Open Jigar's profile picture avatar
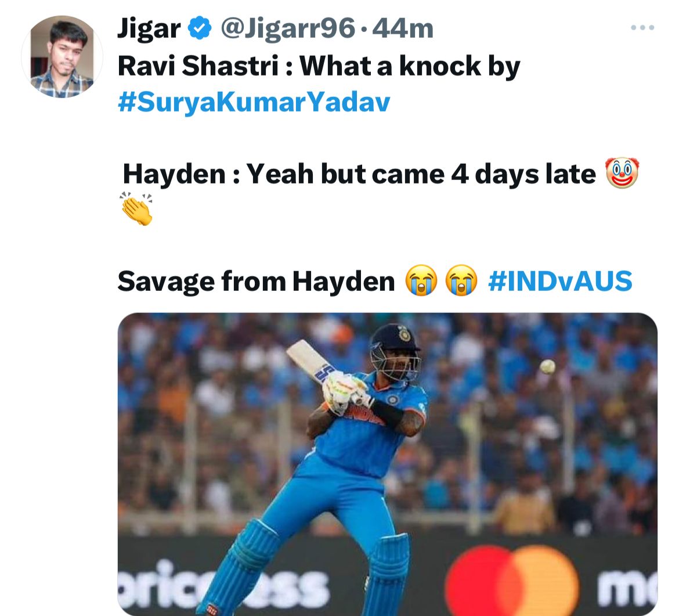This screenshot has height=616, width=679. pyautogui.click(x=62, y=57)
